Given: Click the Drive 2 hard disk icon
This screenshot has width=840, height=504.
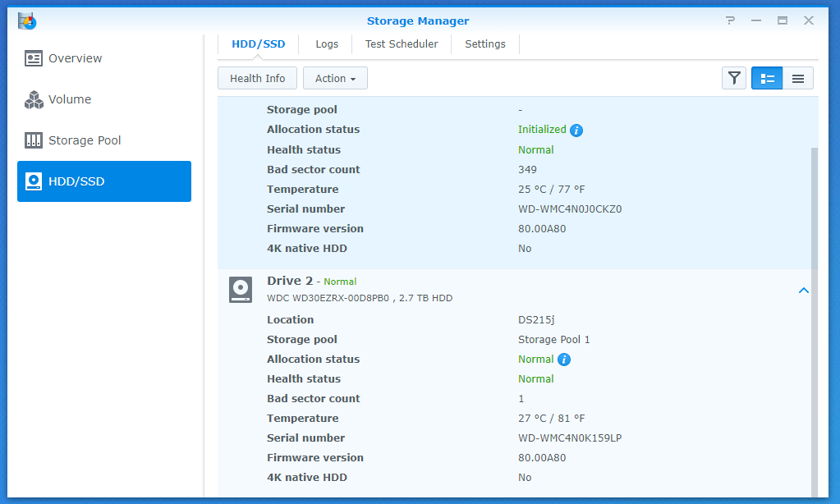Looking at the screenshot, I should 241,289.
